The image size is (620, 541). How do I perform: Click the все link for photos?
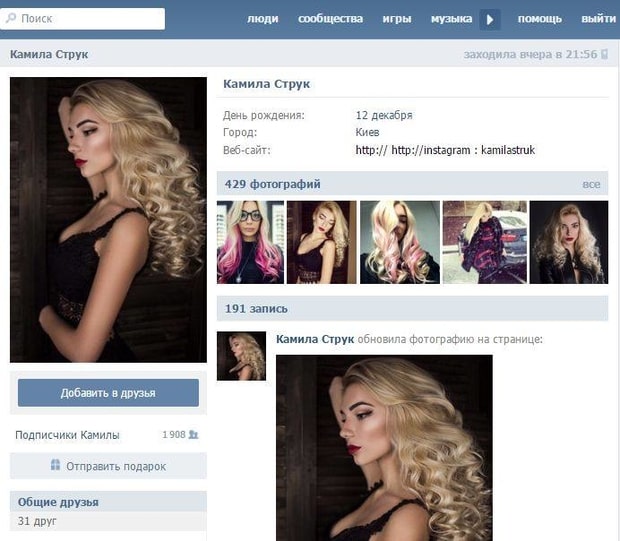pyautogui.click(x=591, y=185)
